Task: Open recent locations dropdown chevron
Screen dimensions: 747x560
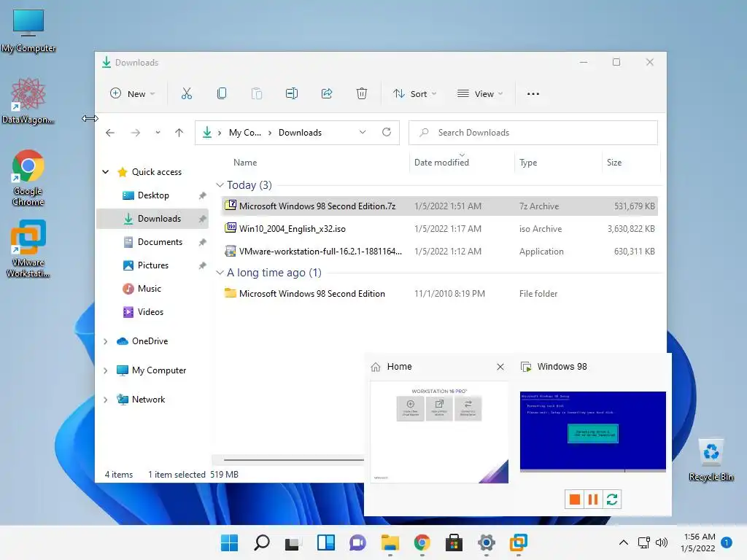Action: tap(158, 133)
